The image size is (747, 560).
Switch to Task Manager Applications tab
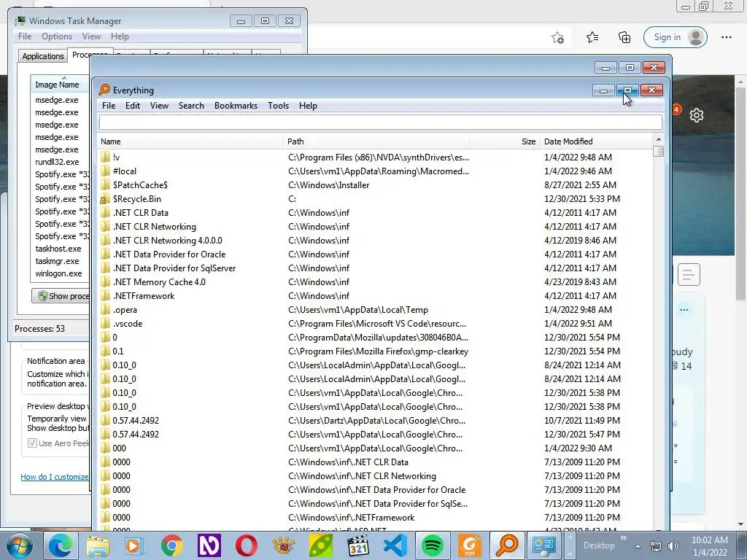click(x=43, y=56)
